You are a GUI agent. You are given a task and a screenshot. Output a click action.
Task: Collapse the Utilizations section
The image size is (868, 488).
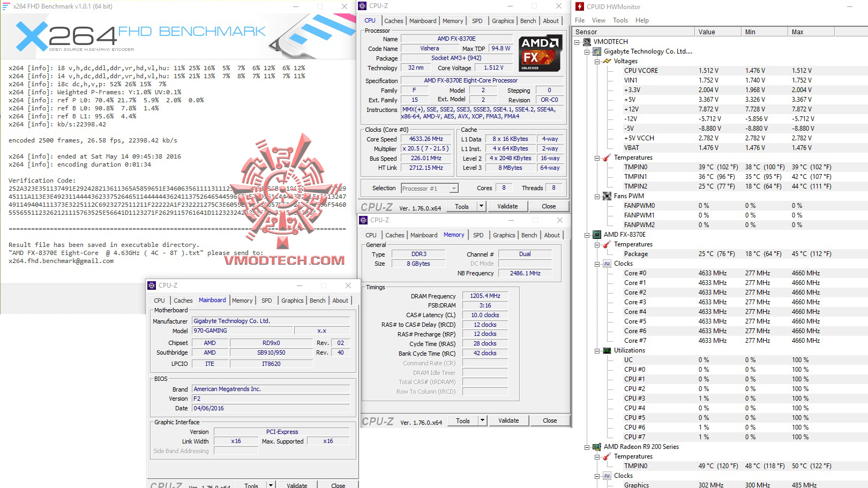tap(597, 351)
